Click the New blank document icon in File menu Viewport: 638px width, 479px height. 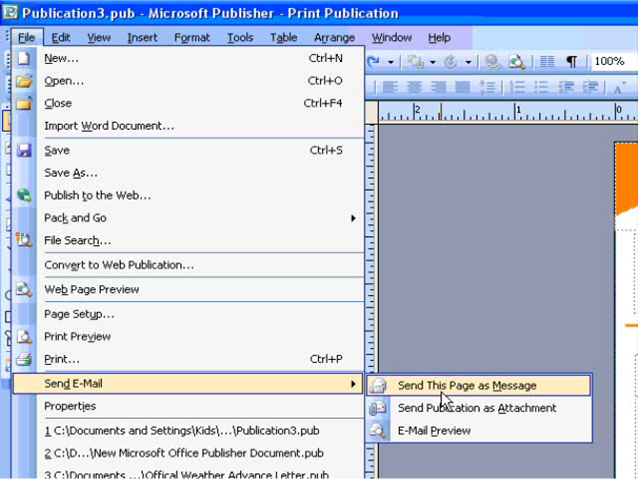coord(24,59)
